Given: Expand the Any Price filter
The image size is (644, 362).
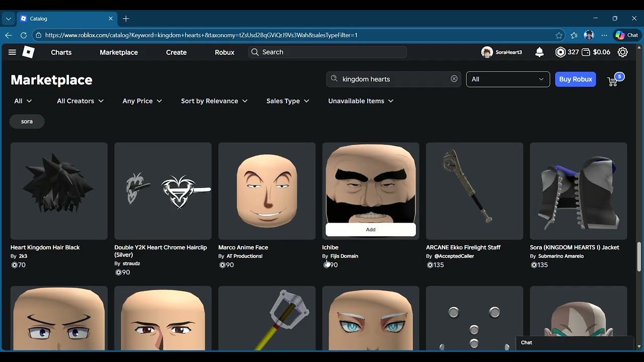Looking at the screenshot, I should (142, 101).
